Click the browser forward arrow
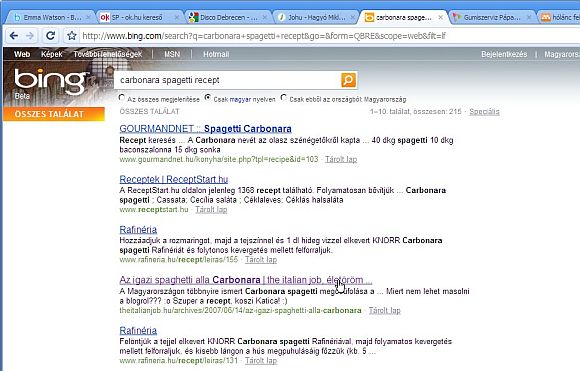Viewport: 580px width, 371px height. (x=30, y=36)
